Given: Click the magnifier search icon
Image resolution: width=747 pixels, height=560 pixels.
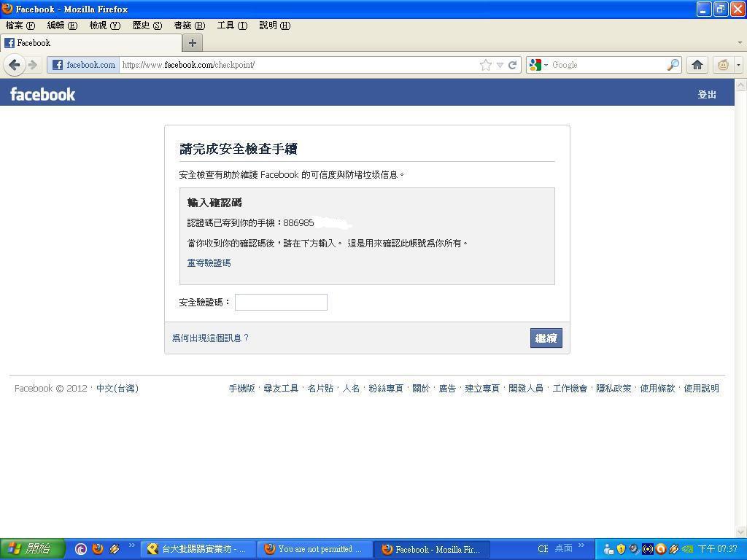Looking at the screenshot, I should [x=673, y=65].
